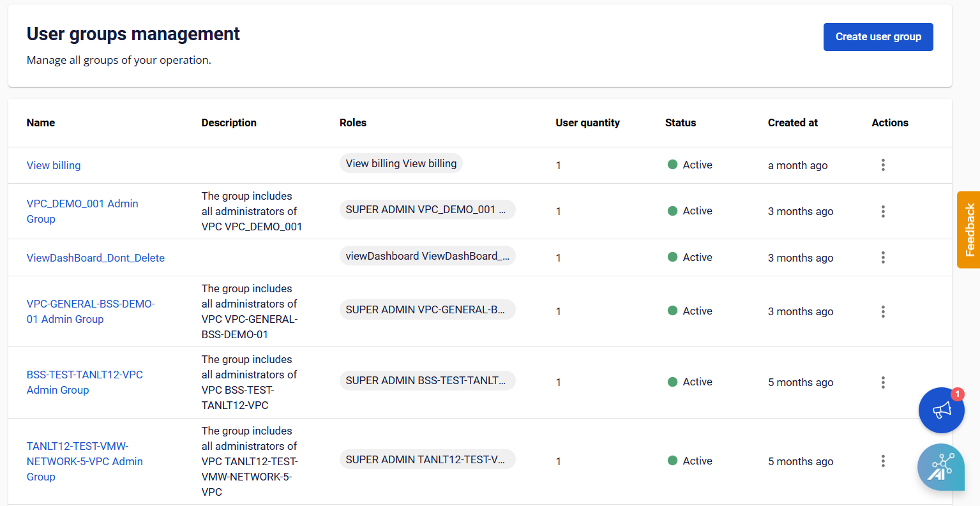Open three-dot menu for TANLT12-TEST-VMW-NETWORK-5-VPC group
The height and width of the screenshot is (506, 980).
click(x=883, y=461)
